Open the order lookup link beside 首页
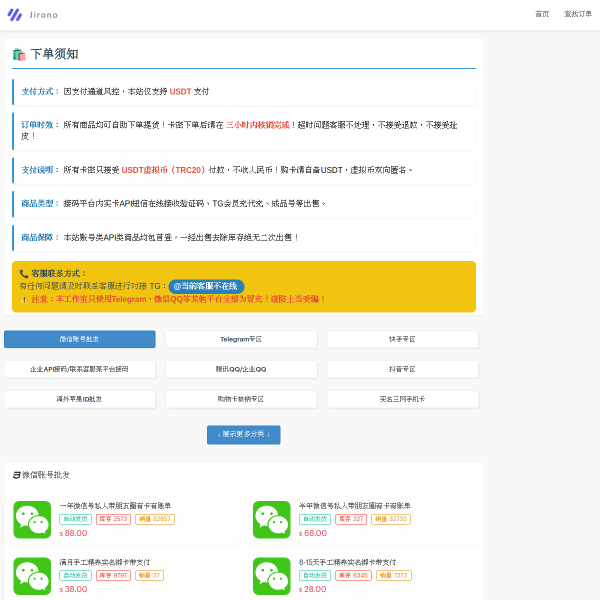 578,14
